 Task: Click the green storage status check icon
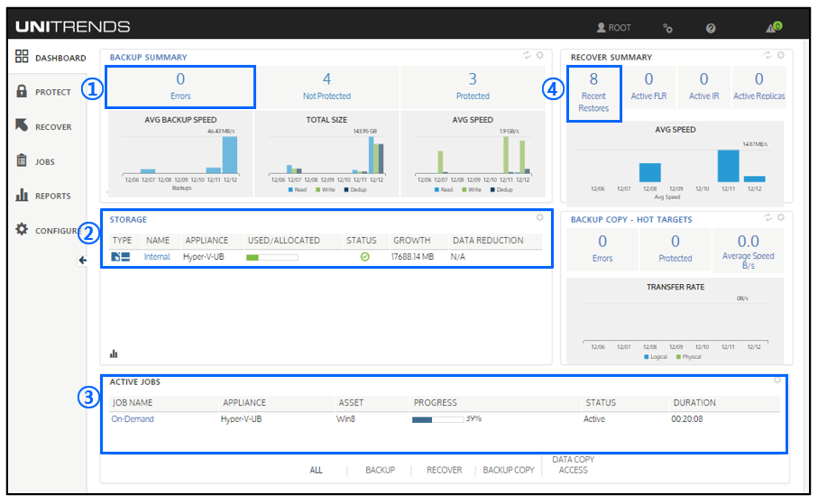click(x=365, y=257)
